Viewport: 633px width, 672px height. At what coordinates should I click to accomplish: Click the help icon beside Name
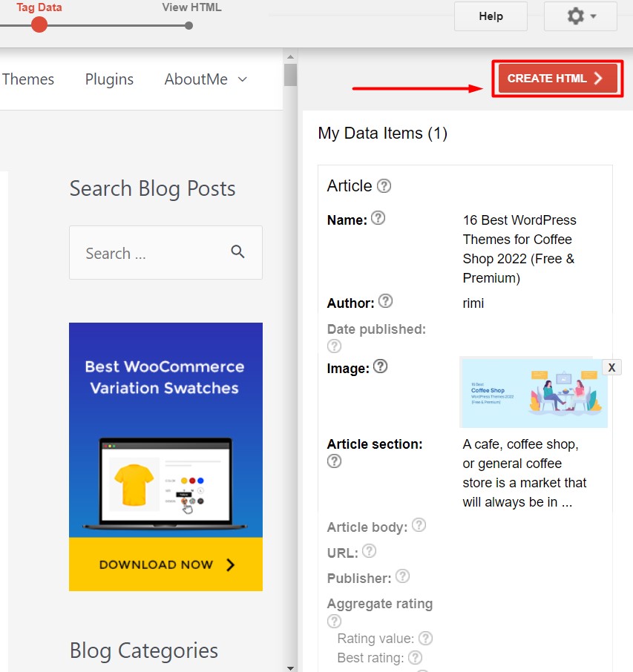378,218
